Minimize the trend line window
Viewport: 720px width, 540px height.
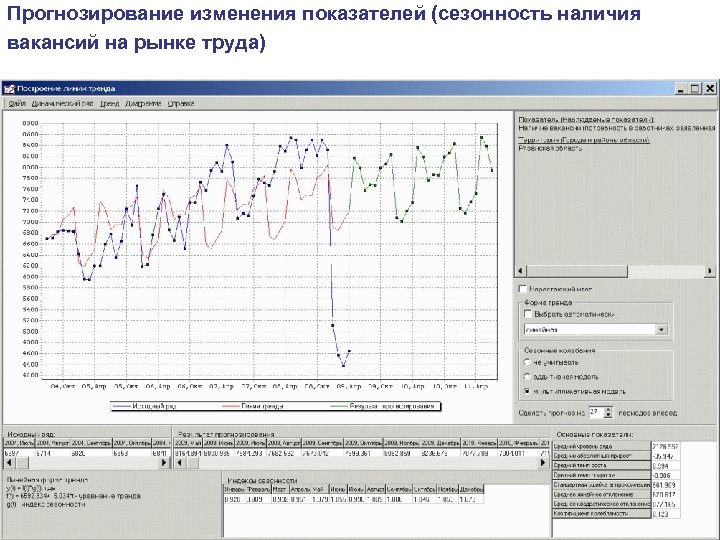click(681, 89)
